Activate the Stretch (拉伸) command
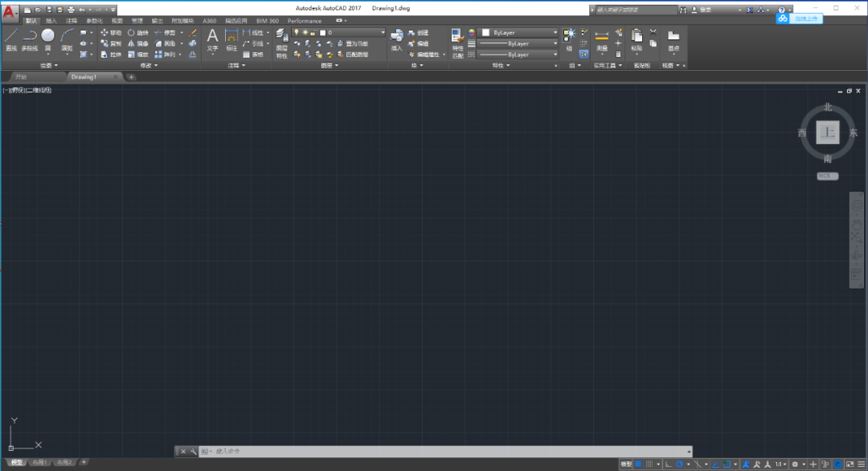868x471 pixels. [x=111, y=55]
